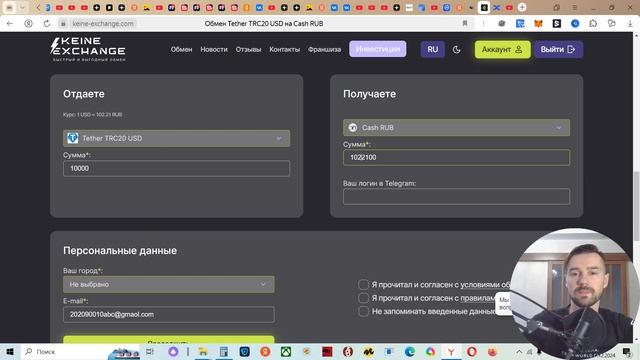
Task: Open File Explorer from the taskbar
Action: 203,351
